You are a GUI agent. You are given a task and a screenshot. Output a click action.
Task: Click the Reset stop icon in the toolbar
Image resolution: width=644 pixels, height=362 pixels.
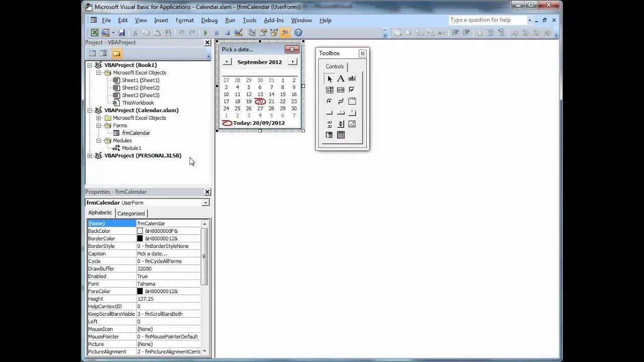[x=227, y=33]
